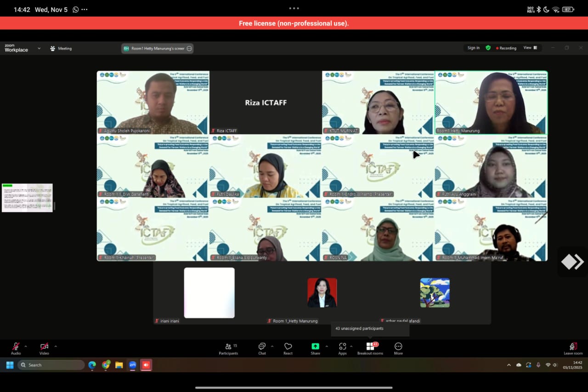Click the green Share screen icon
This screenshot has width=588, height=392.
pos(315,347)
